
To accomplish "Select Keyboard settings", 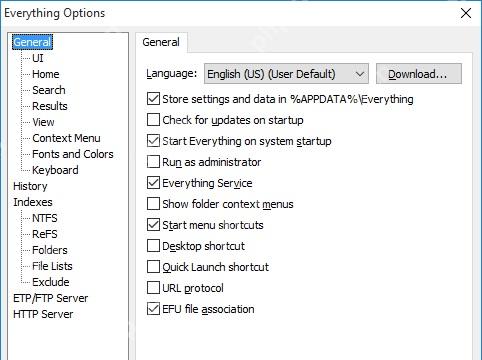I will point(55,170).
